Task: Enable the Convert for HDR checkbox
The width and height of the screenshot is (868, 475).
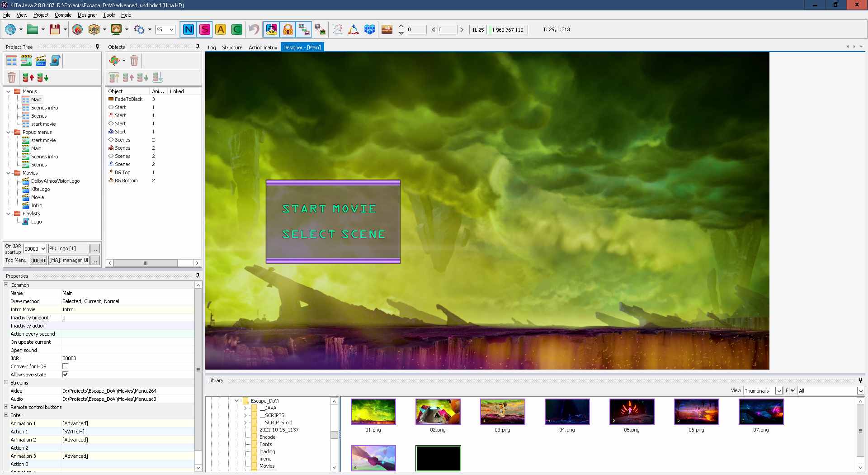Action: coord(66,366)
